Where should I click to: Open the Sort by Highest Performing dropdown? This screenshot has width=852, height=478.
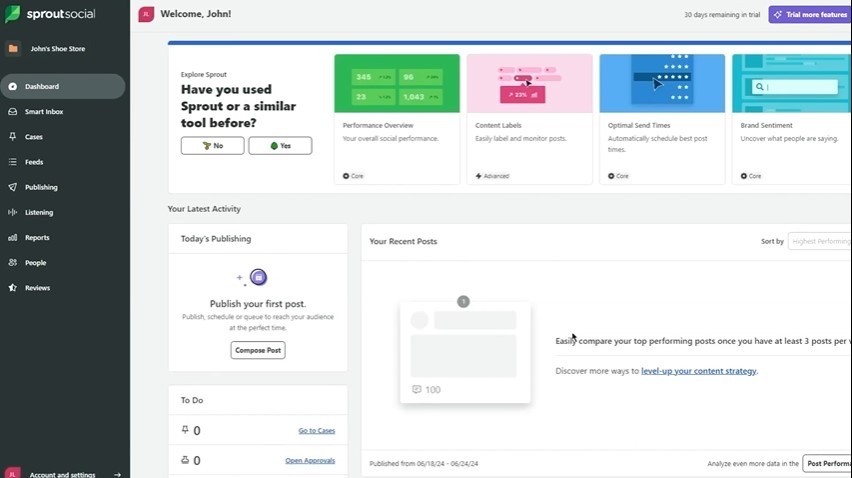pyautogui.click(x=820, y=241)
